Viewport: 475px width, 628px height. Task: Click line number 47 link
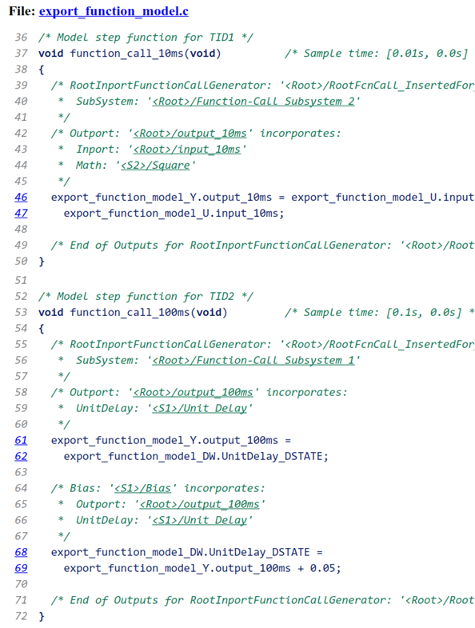(21, 213)
